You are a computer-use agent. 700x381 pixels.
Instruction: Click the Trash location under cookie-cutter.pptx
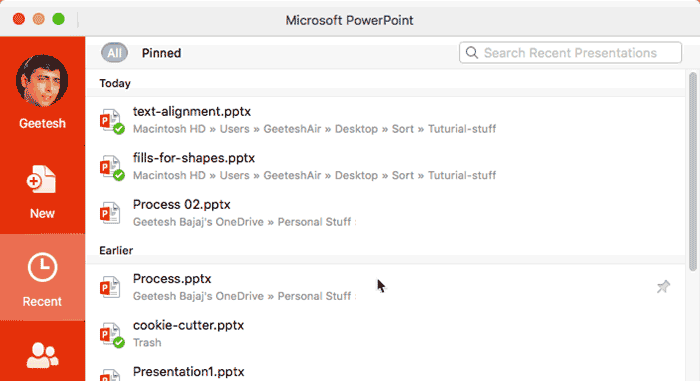coord(147,343)
